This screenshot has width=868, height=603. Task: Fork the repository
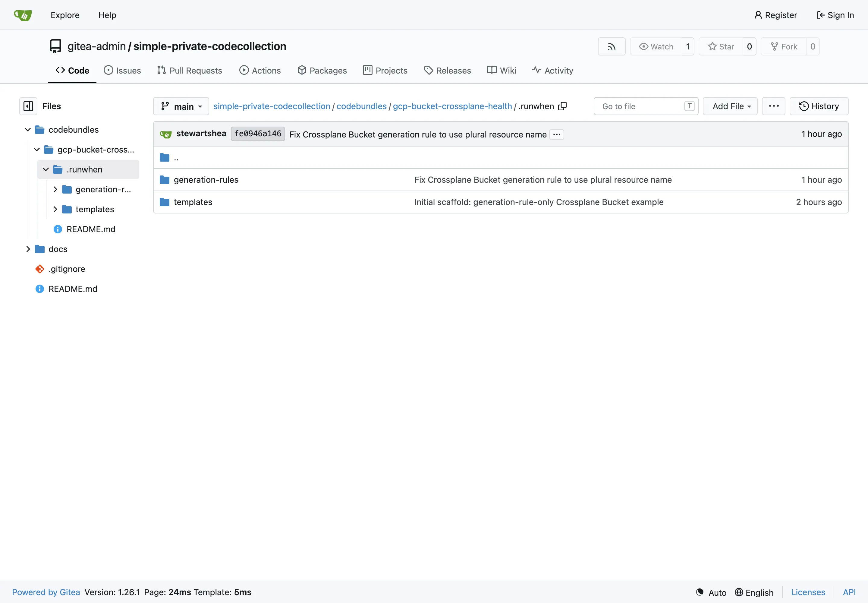click(x=783, y=46)
